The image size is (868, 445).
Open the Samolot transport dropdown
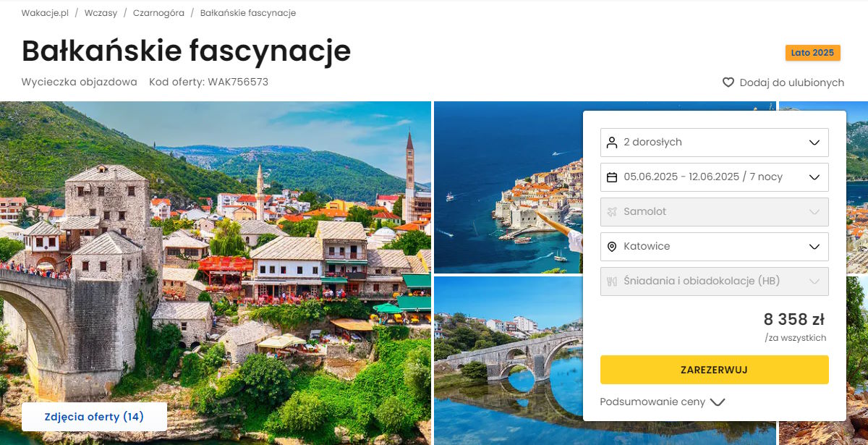pos(715,212)
